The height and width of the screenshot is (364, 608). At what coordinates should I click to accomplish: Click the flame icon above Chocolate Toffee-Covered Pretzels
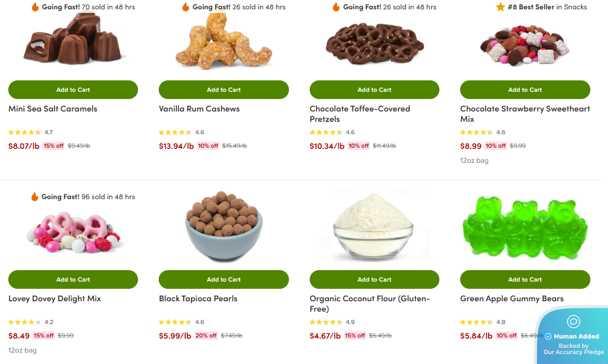pyautogui.click(x=336, y=7)
